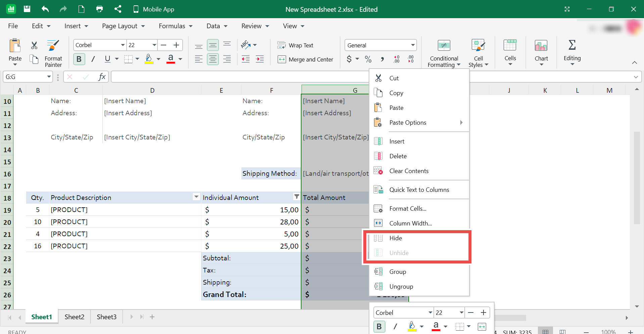Open the ribbon font name dropdown
Screen dimensions: 644x334
pos(123,45)
